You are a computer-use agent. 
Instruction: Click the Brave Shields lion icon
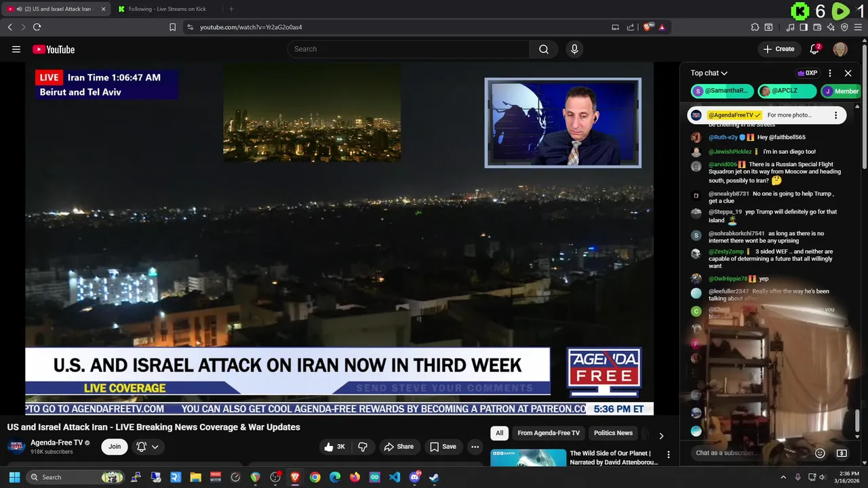click(648, 27)
